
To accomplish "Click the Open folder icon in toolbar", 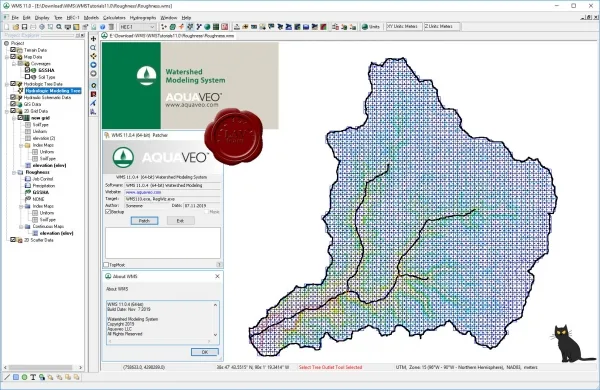I will (16, 27).
